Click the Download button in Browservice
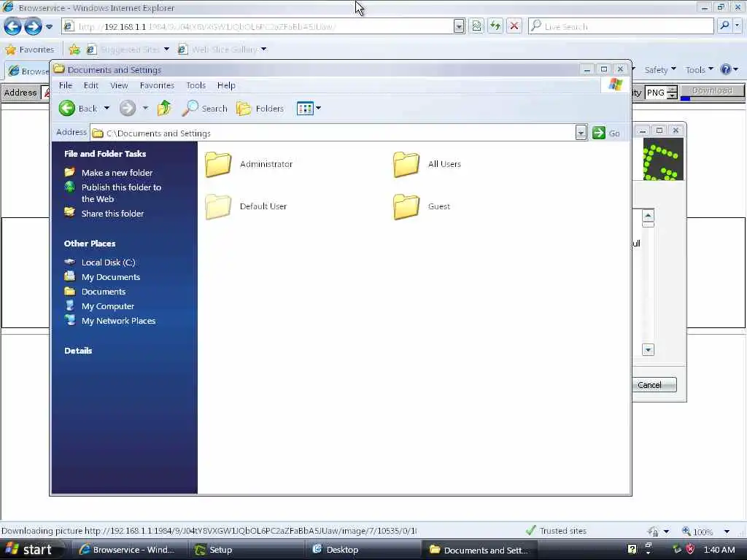The image size is (747, 560). (x=712, y=91)
